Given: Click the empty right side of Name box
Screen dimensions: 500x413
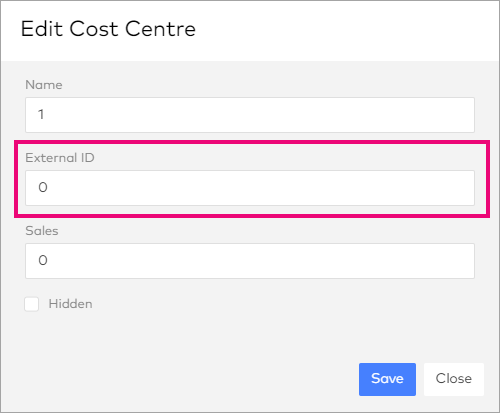Looking at the screenshot, I should coord(367,115).
